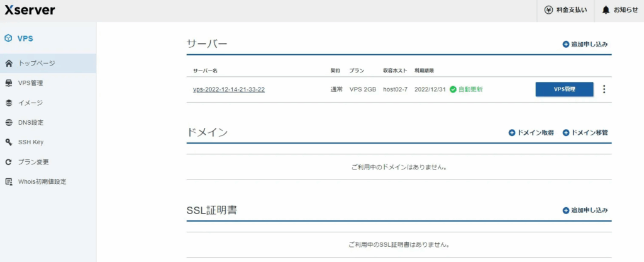Click the イメージ layers icon
The image size is (644, 262).
pyautogui.click(x=8, y=103)
